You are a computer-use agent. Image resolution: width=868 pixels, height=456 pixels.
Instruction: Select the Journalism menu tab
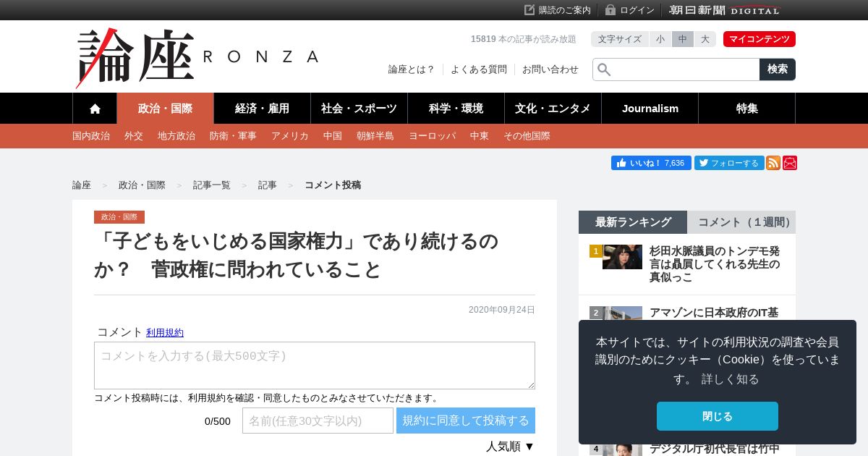pyautogui.click(x=650, y=109)
